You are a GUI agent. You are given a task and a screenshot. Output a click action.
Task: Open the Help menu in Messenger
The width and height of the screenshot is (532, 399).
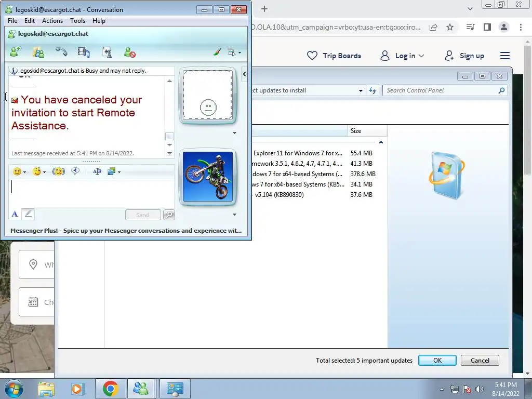(x=99, y=21)
